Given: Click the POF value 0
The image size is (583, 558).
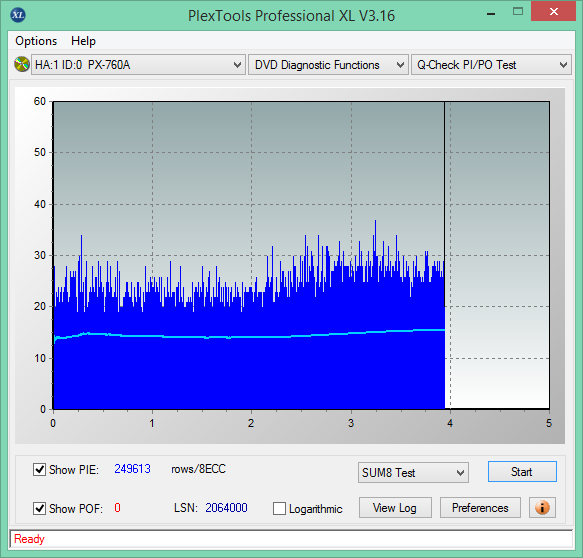Looking at the screenshot, I should coord(117,508).
